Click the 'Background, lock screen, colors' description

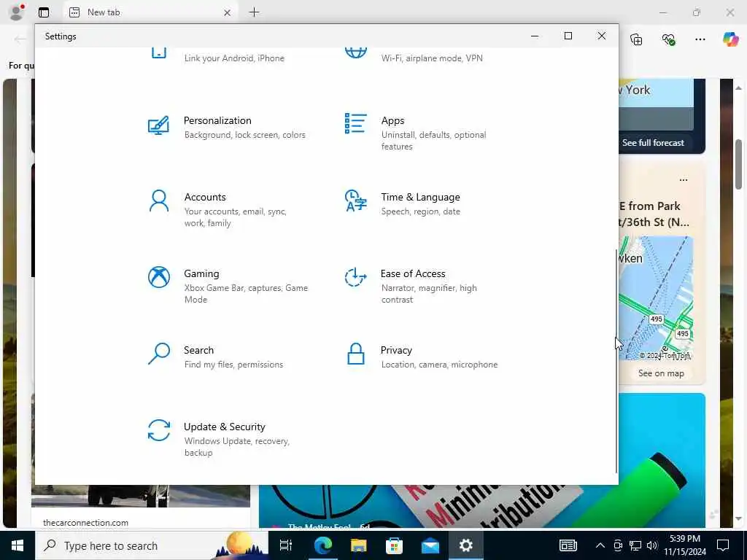(x=245, y=135)
